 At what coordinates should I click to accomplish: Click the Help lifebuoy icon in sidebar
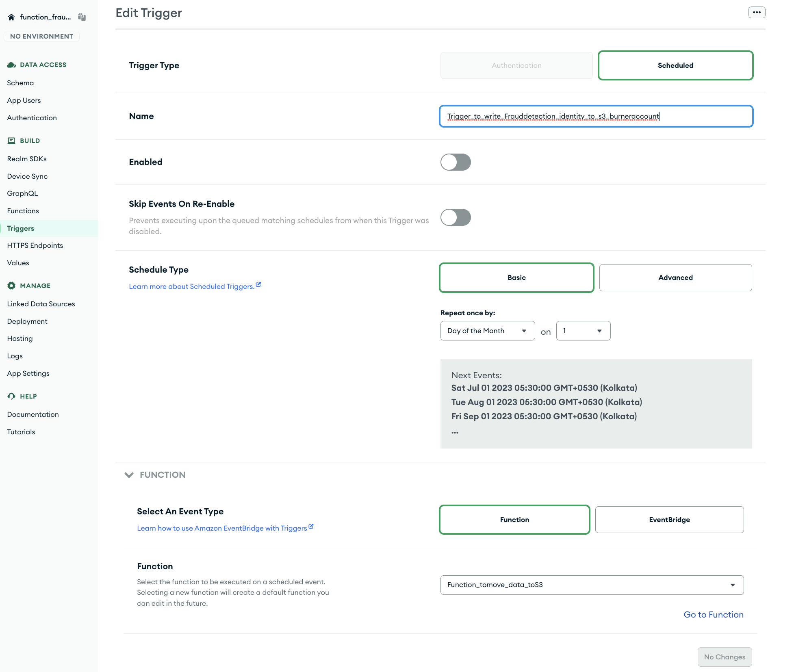(11, 396)
